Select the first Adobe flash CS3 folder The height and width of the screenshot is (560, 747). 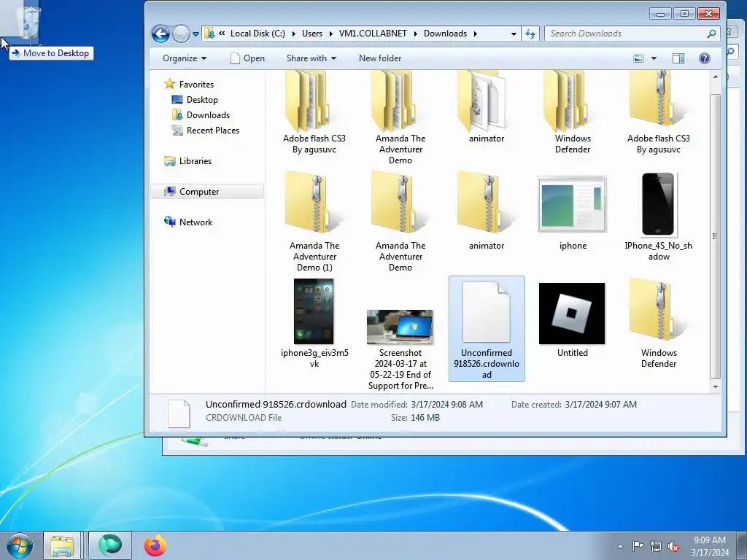click(x=314, y=113)
